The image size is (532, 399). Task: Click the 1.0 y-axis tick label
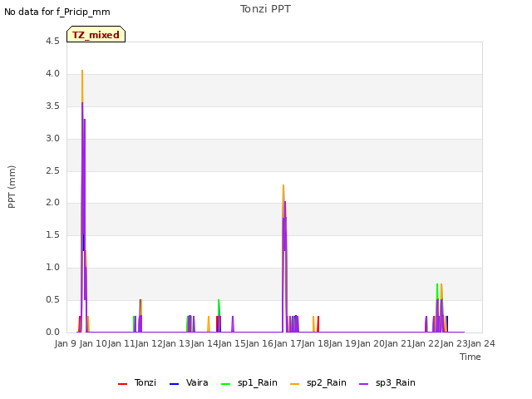(x=52, y=268)
